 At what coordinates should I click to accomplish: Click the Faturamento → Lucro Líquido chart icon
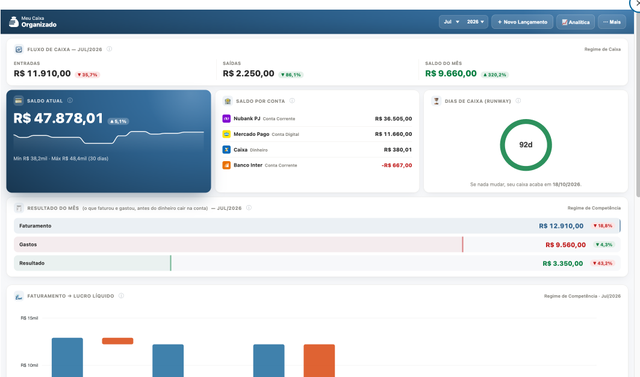19,296
